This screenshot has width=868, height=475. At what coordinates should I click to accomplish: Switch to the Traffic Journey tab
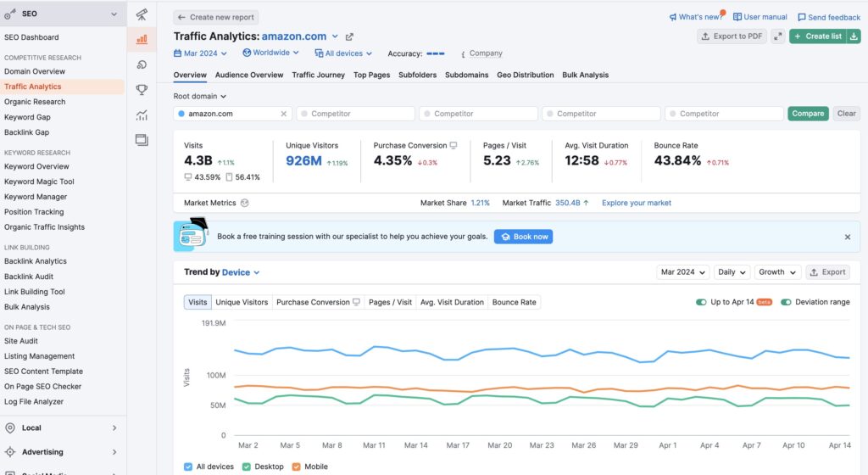(319, 75)
